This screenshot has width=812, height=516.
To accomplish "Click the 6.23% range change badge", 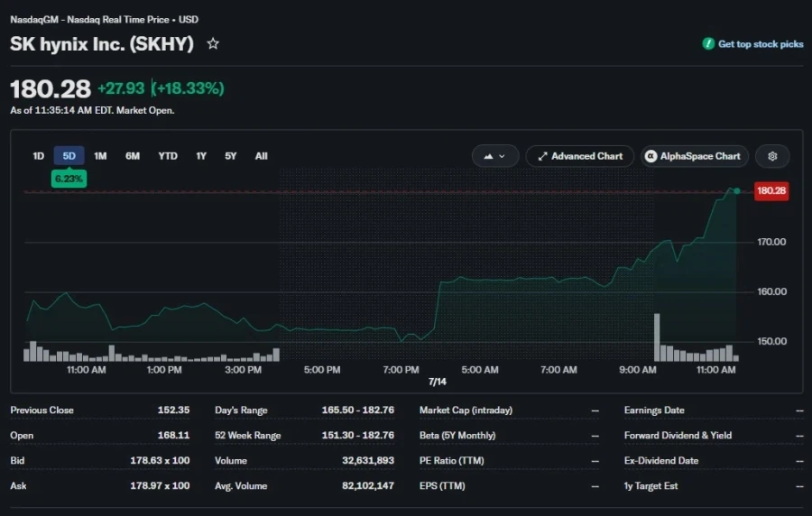I will (x=69, y=179).
